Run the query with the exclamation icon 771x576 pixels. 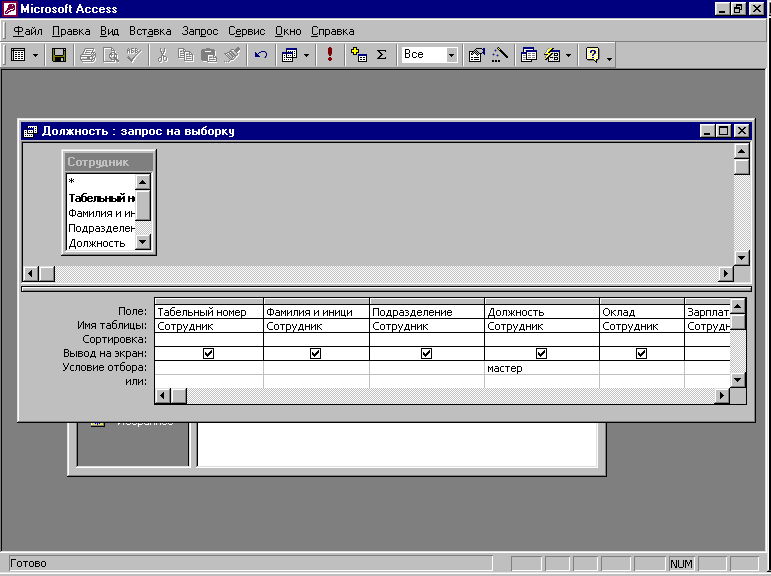pos(330,55)
